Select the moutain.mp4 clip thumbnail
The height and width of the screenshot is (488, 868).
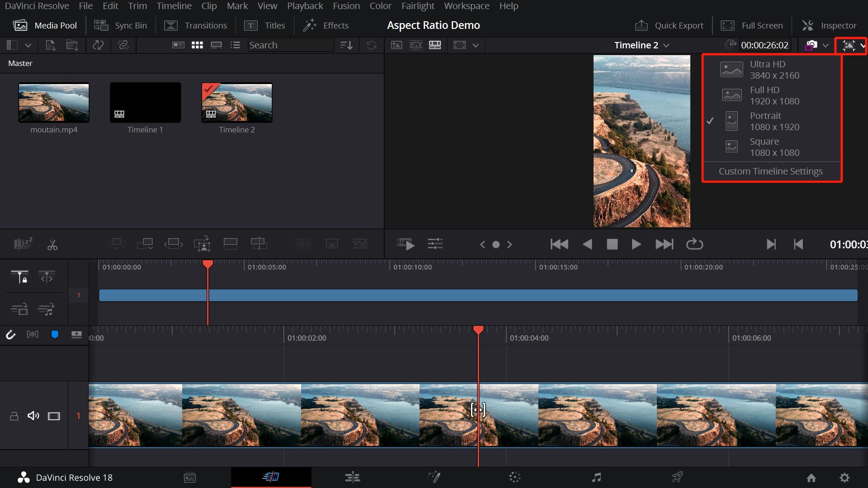point(54,103)
